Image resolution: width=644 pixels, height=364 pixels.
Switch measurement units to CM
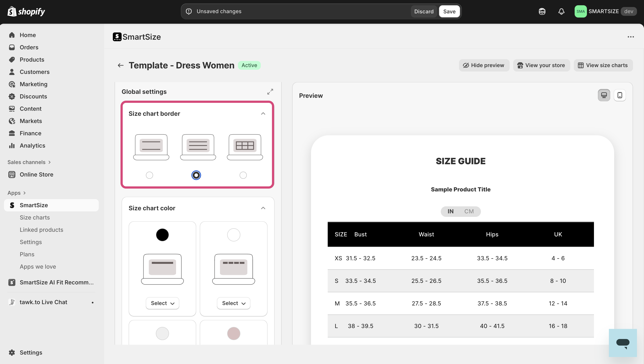point(469,212)
